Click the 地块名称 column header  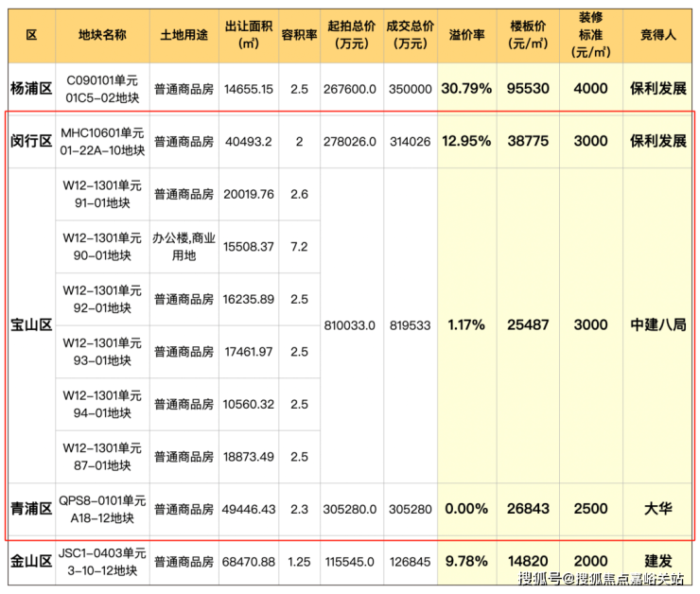coord(101,34)
